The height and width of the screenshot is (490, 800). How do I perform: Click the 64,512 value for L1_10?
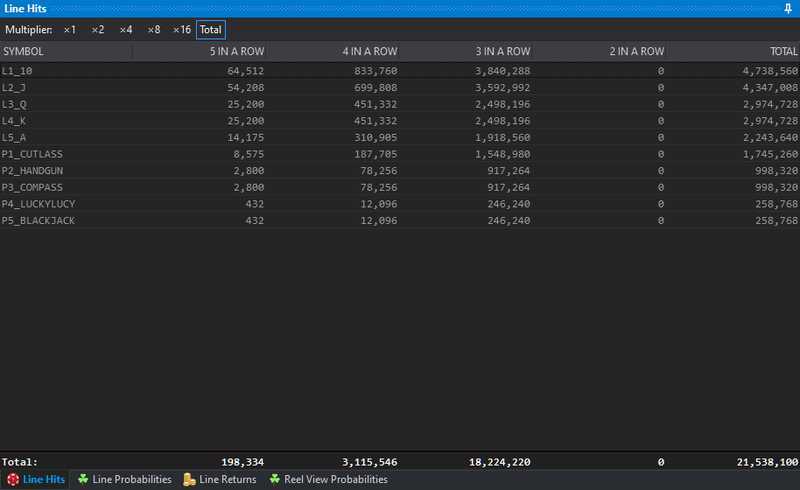point(245,71)
